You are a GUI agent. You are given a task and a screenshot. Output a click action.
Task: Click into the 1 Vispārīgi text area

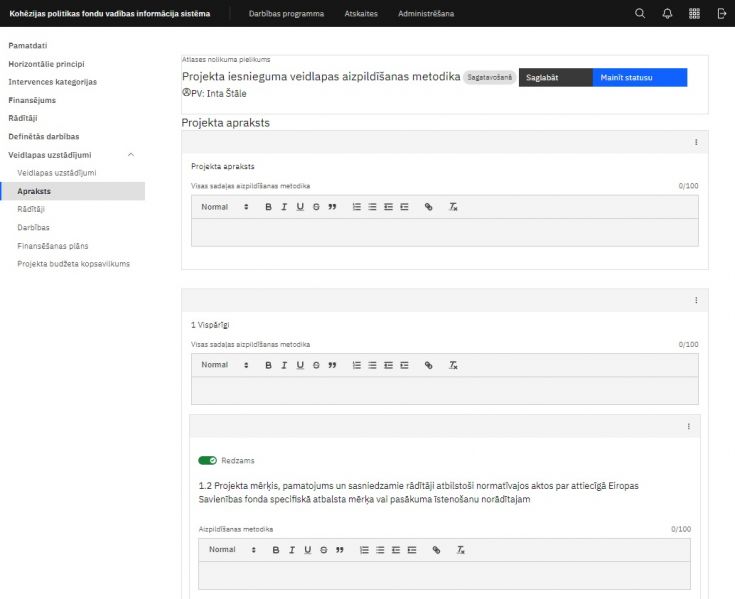pyautogui.click(x=444, y=390)
